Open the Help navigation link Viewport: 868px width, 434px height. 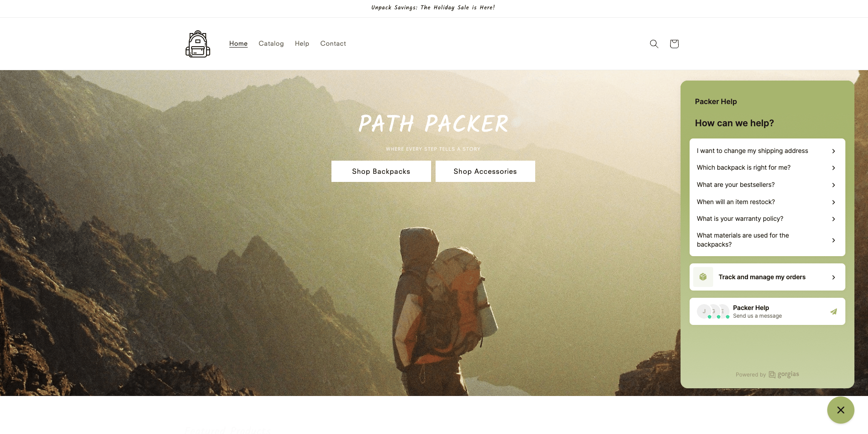[x=302, y=43]
